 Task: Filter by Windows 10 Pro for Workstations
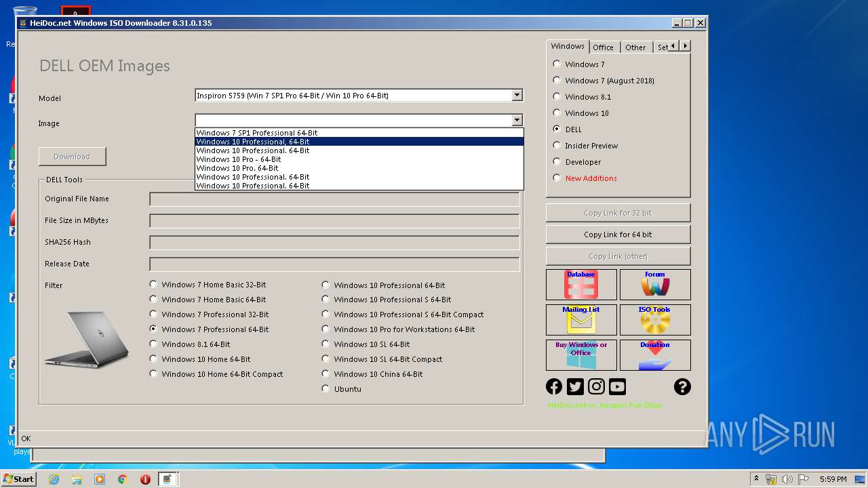[398, 329]
